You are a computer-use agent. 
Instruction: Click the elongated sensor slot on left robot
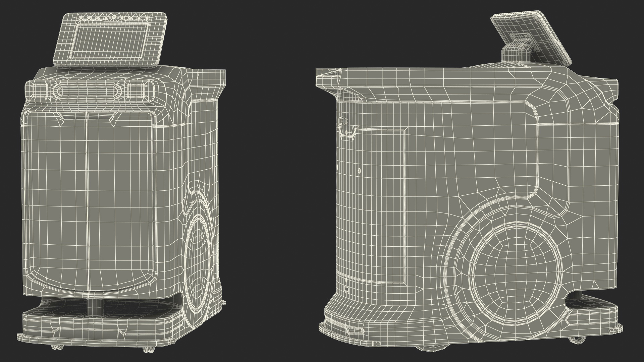[x=87, y=90]
